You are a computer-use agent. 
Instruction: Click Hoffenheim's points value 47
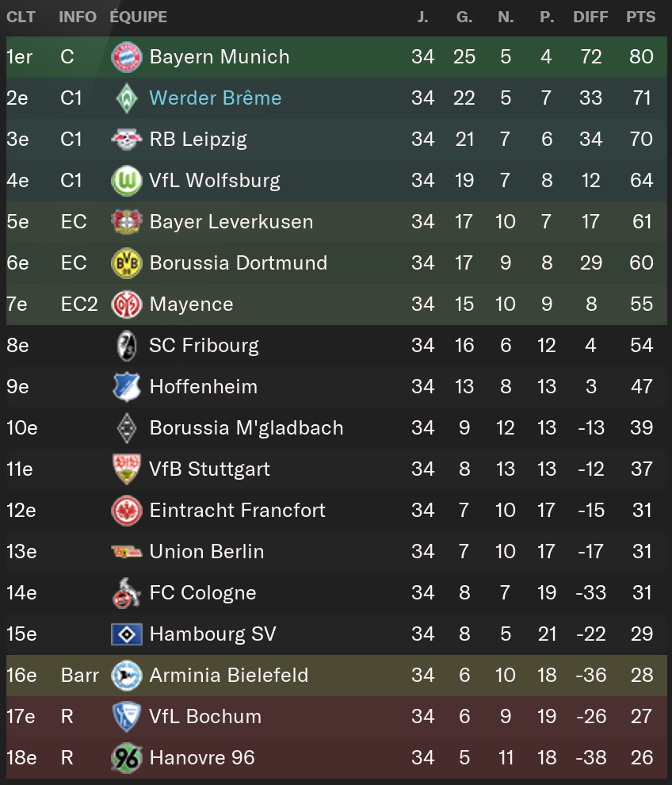tap(641, 387)
